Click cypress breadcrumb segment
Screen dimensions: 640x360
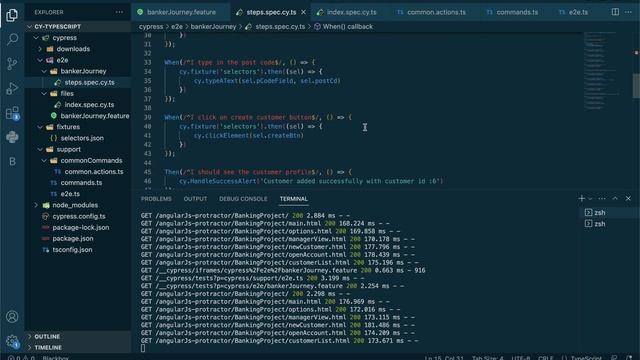(x=151, y=27)
